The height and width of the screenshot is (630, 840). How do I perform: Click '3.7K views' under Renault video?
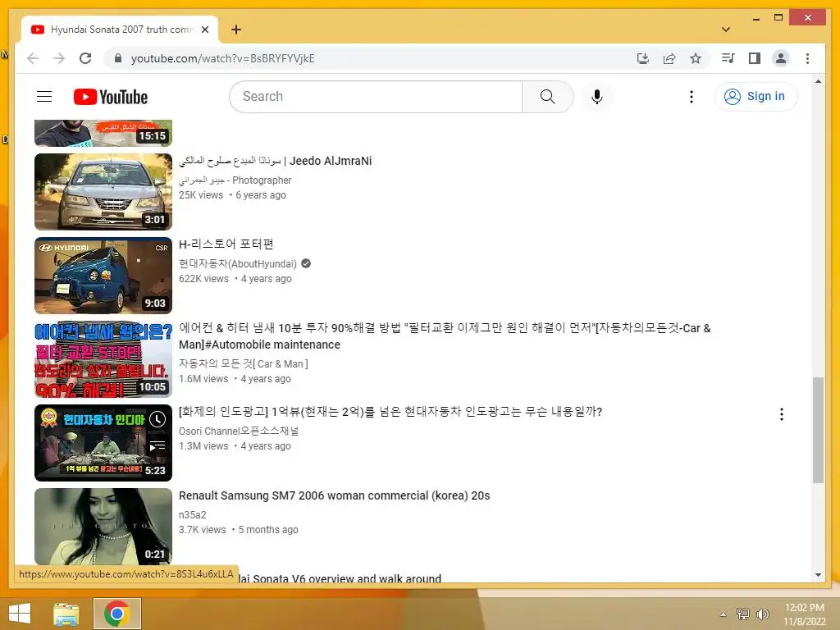203,529
